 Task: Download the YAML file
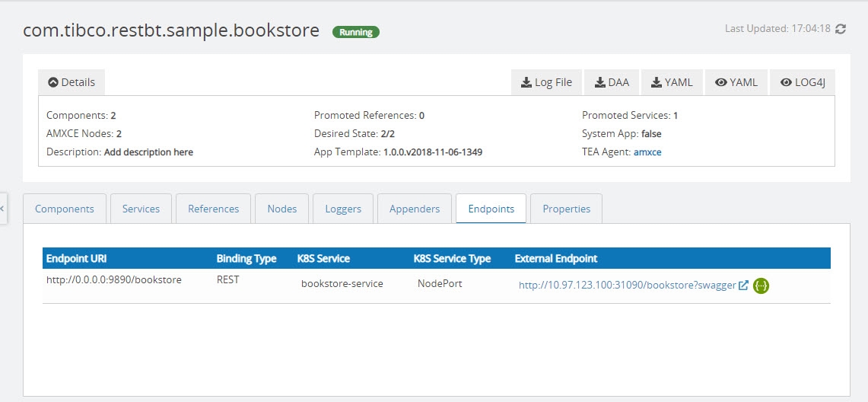(x=672, y=82)
